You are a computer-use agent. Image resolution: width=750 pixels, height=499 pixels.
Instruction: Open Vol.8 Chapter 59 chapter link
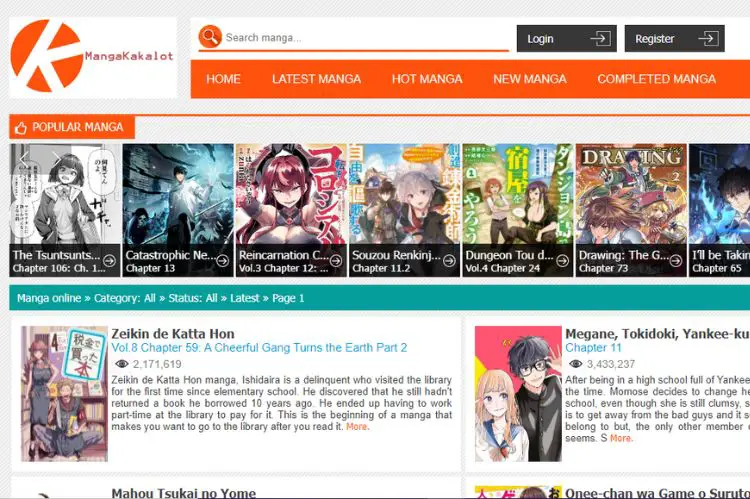(x=259, y=348)
